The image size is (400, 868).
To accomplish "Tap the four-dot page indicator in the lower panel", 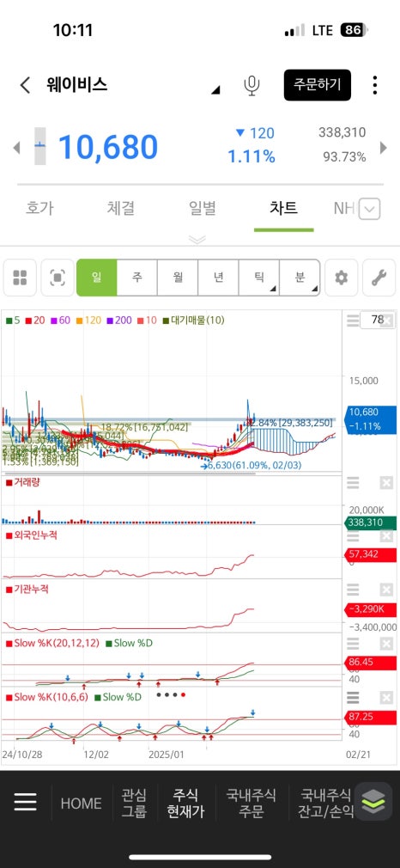I will tap(171, 694).
